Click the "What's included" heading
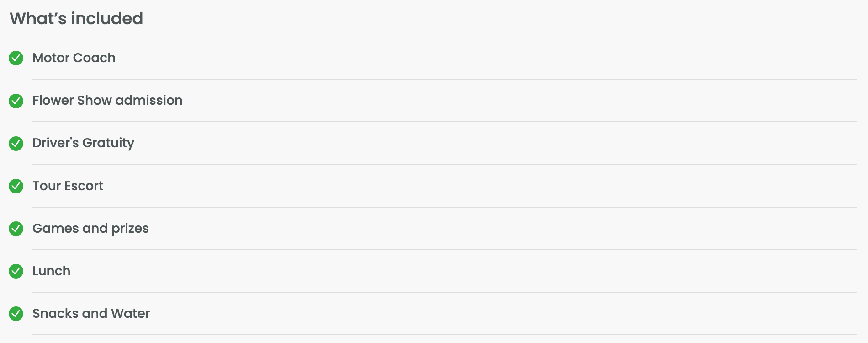This screenshot has height=343, width=868. pyautogui.click(x=76, y=19)
